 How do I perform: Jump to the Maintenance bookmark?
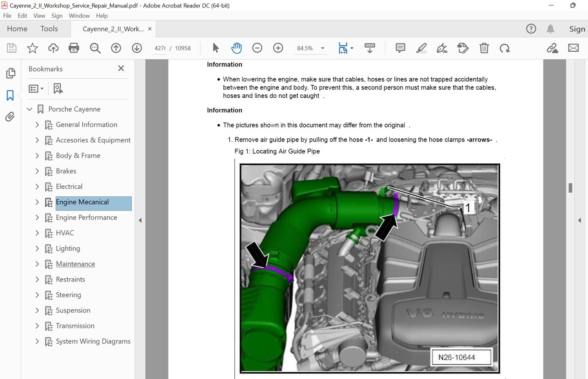pos(75,264)
